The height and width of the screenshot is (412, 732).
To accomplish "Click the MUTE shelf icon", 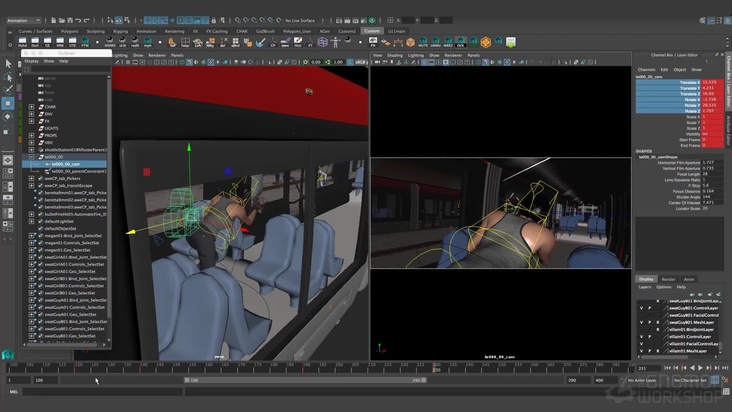I will click(x=422, y=42).
